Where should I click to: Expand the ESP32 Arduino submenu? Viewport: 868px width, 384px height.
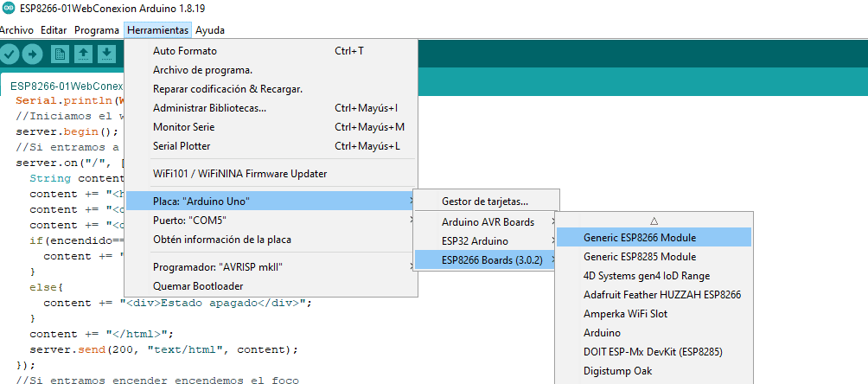pos(487,241)
